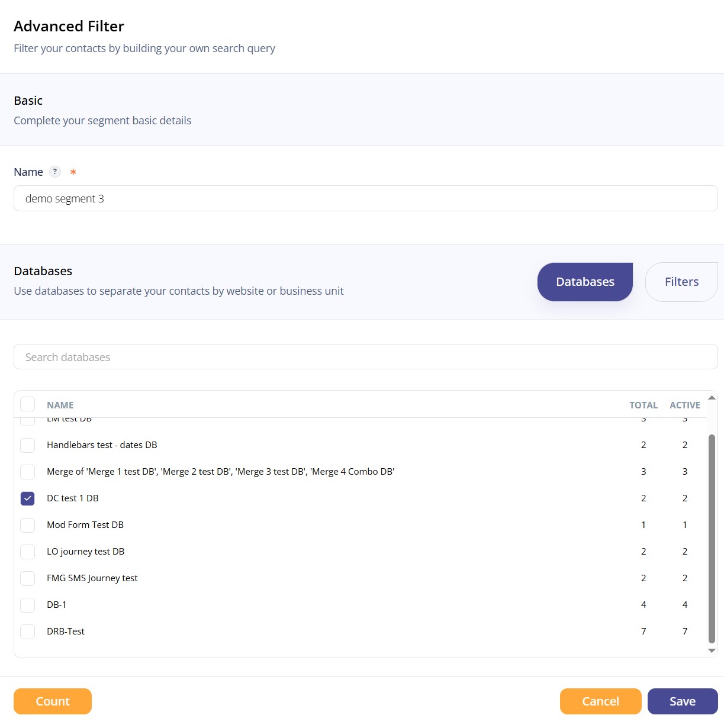This screenshot has height=728, width=724.
Task: Click the Name field with demo segment 3
Action: (x=365, y=198)
